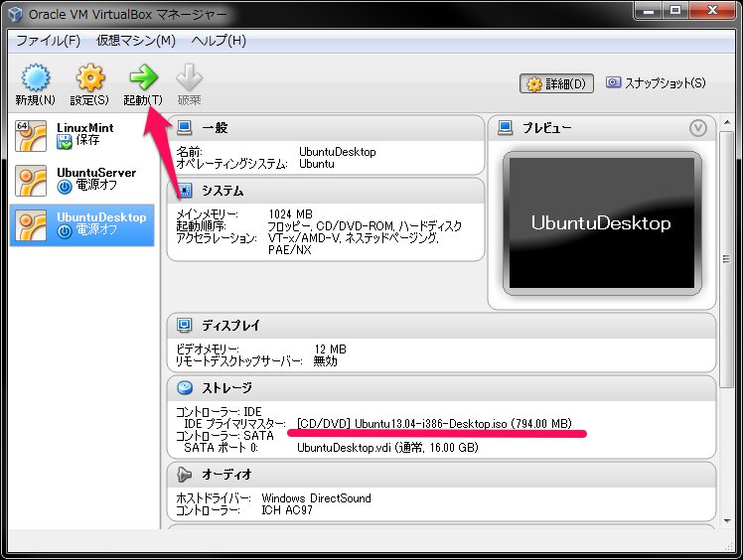
Task: Click the プレビュー panel monitor icon
Action: tap(506, 127)
